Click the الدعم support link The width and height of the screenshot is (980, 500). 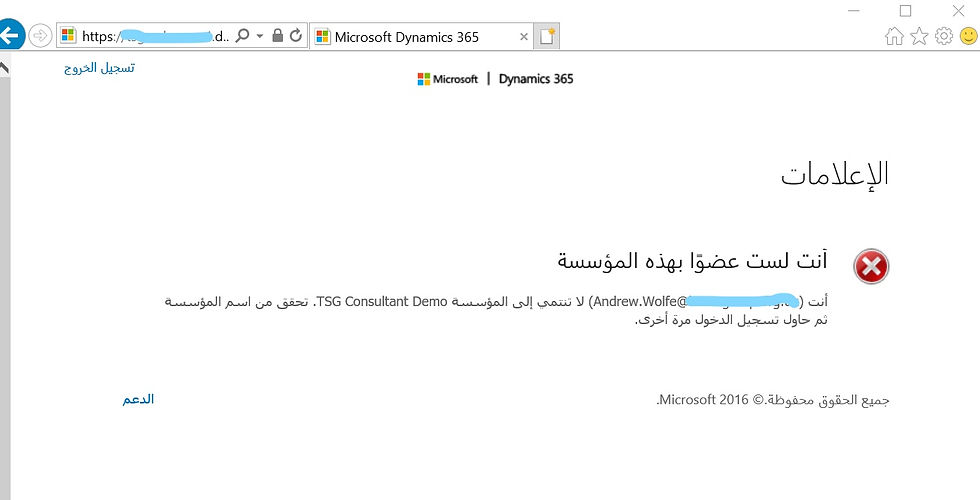(x=138, y=399)
